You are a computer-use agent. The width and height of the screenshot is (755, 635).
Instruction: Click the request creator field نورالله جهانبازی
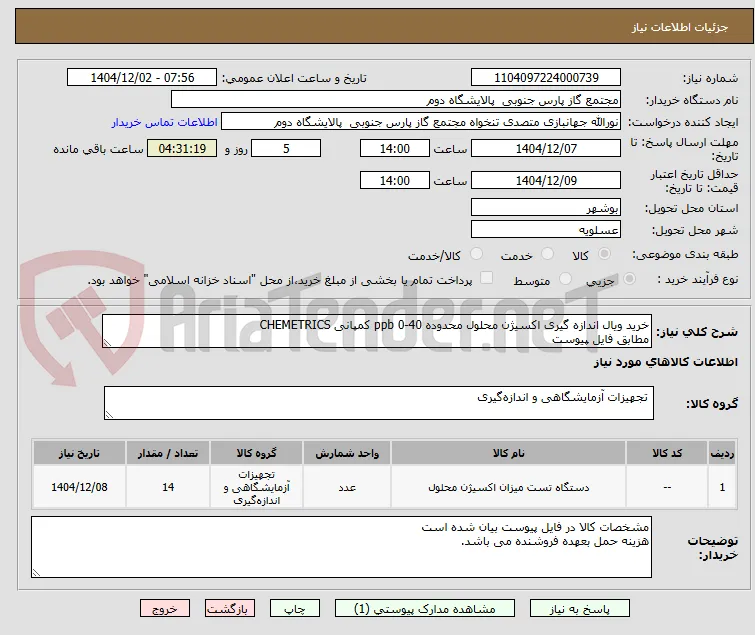(x=421, y=122)
